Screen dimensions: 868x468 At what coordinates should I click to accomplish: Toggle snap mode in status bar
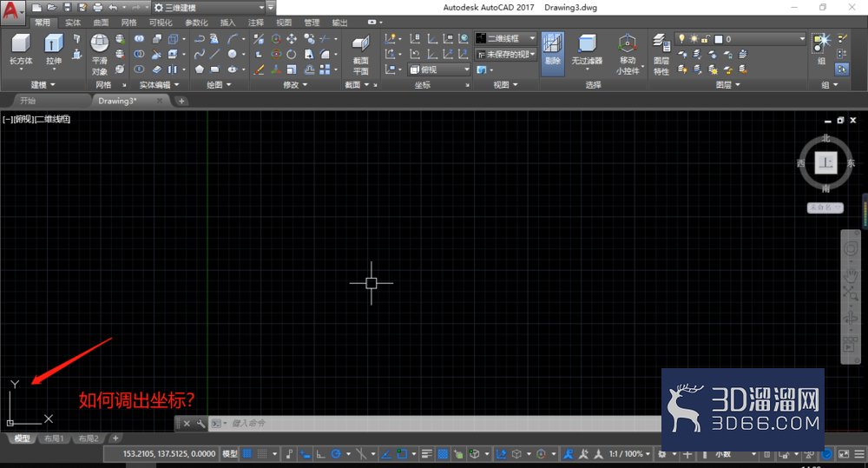(262, 454)
